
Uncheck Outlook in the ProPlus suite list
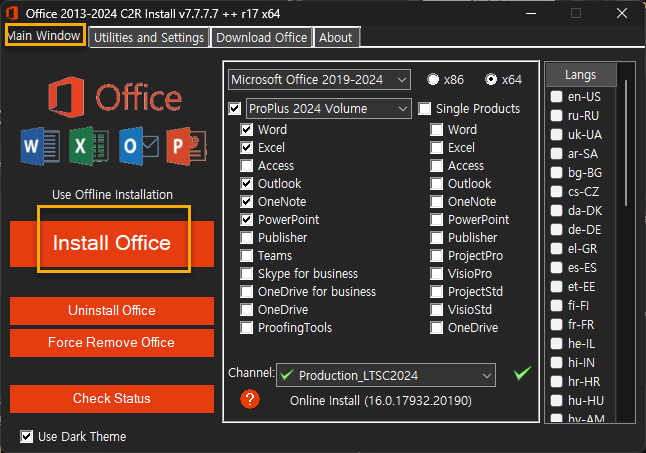[246, 184]
